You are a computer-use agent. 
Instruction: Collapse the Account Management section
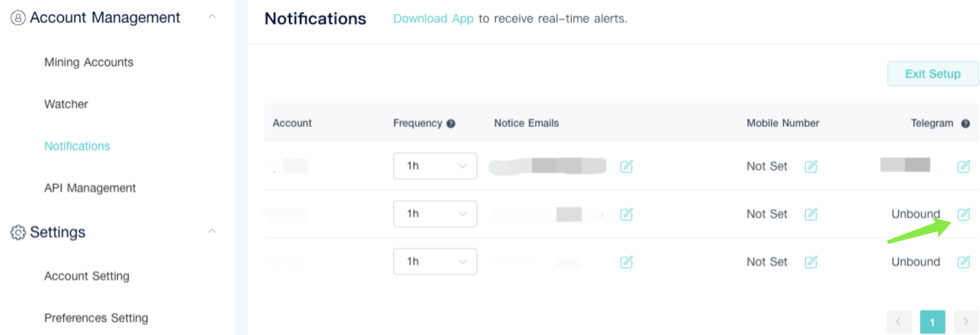tap(212, 17)
